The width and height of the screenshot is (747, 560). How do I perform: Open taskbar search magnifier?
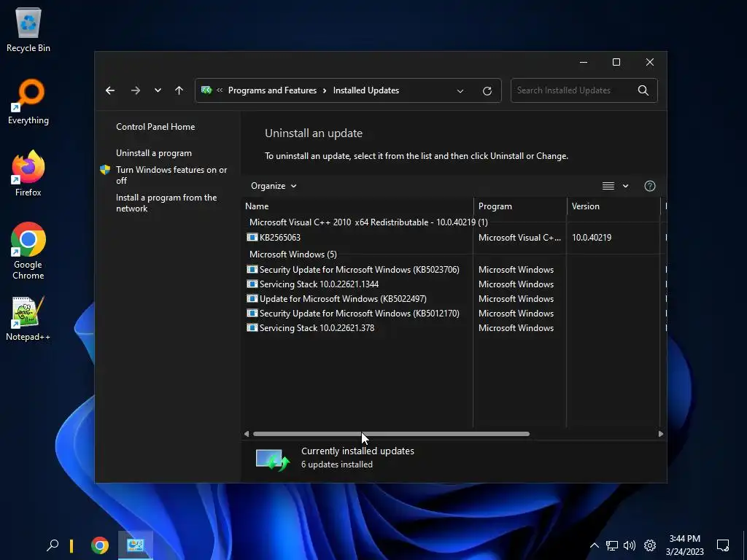point(53,545)
